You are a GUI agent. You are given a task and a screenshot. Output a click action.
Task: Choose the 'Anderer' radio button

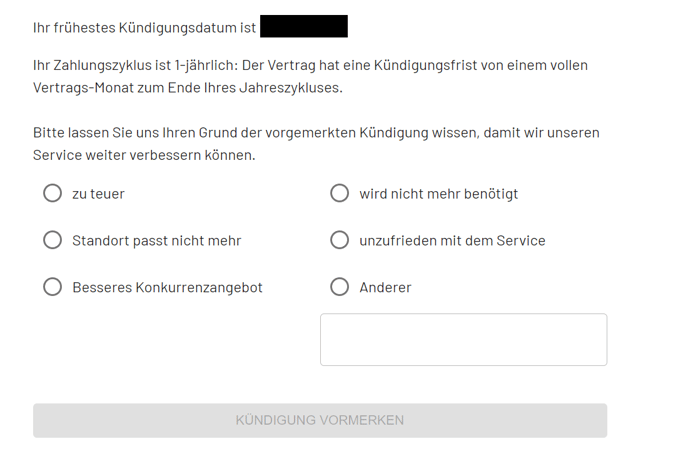coord(340,287)
